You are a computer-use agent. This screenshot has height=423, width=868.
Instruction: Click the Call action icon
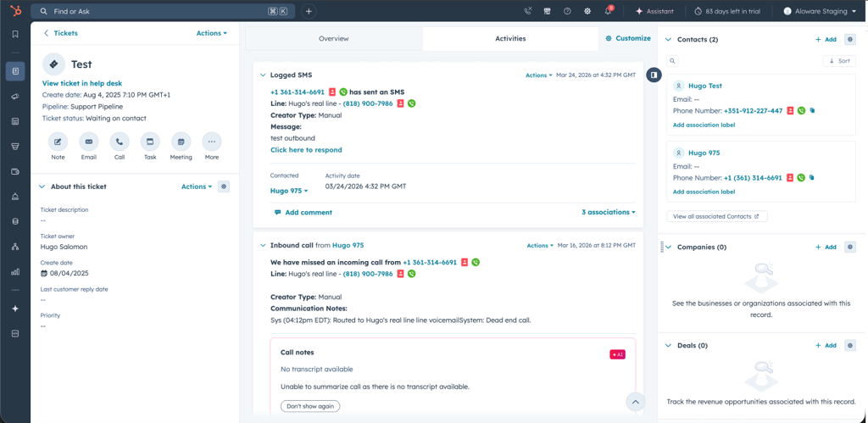tap(120, 142)
